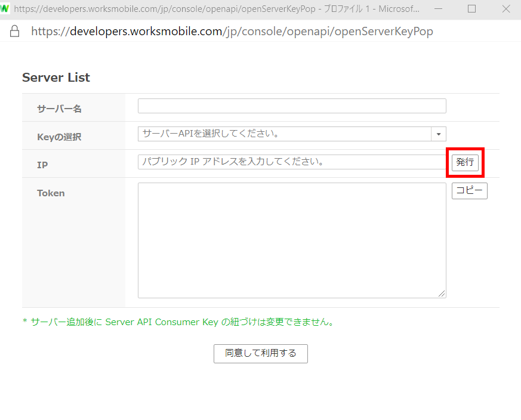
Task: Click the textarea resize handle on the Token box
Action: 442,293
